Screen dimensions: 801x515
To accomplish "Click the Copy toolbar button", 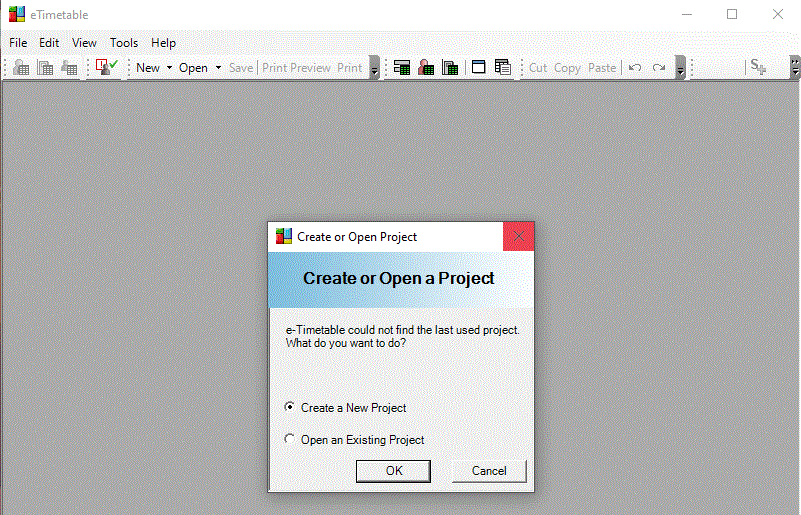I will (567, 67).
